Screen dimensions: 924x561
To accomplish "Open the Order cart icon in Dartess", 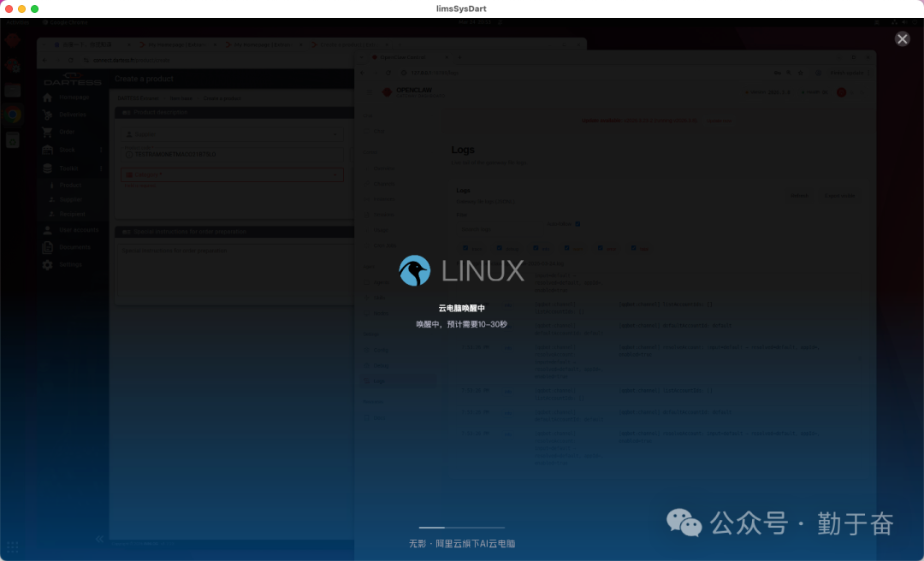I will (x=47, y=133).
